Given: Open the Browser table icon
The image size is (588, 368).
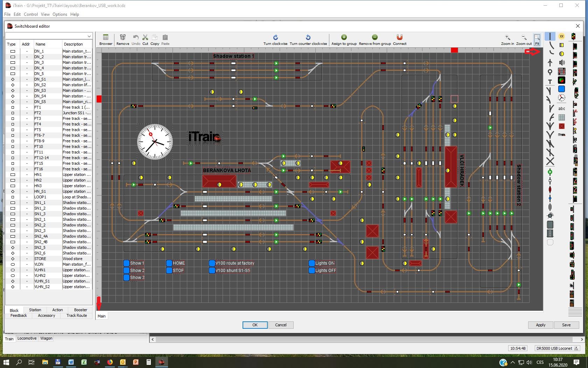Looking at the screenshot, I should [106, 38].
